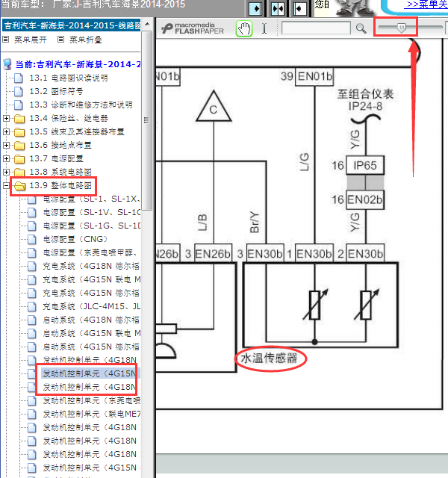Click the left-arrow frame layout button
Screen dimensions: 448x478
[299, 8]
